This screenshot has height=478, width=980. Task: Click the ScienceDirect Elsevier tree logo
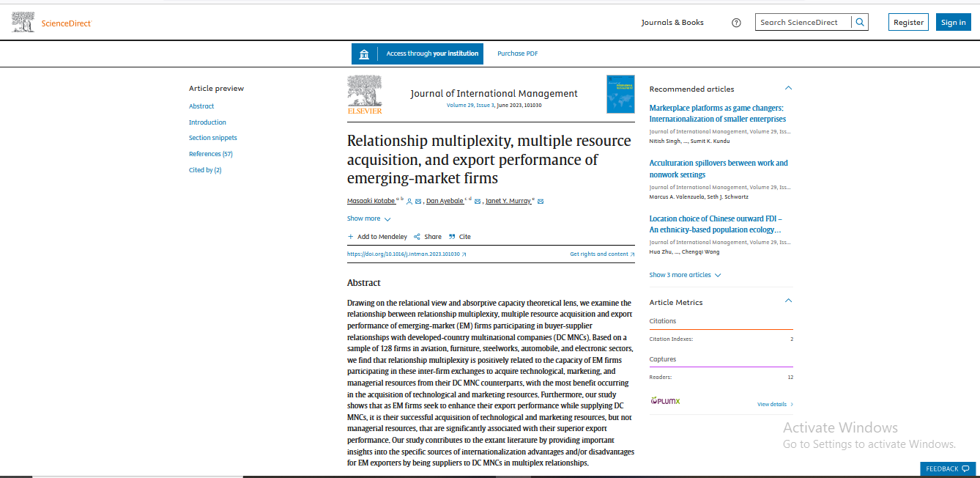coord(23,22)
